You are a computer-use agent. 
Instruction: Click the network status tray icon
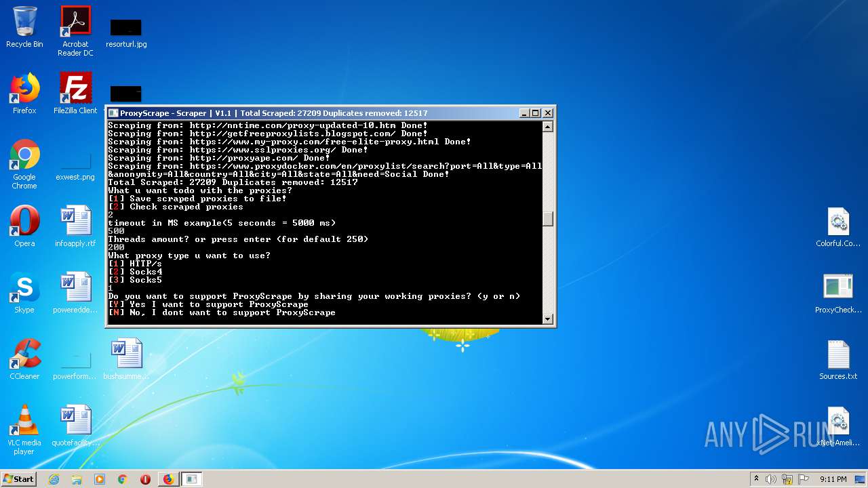(787, 479)
